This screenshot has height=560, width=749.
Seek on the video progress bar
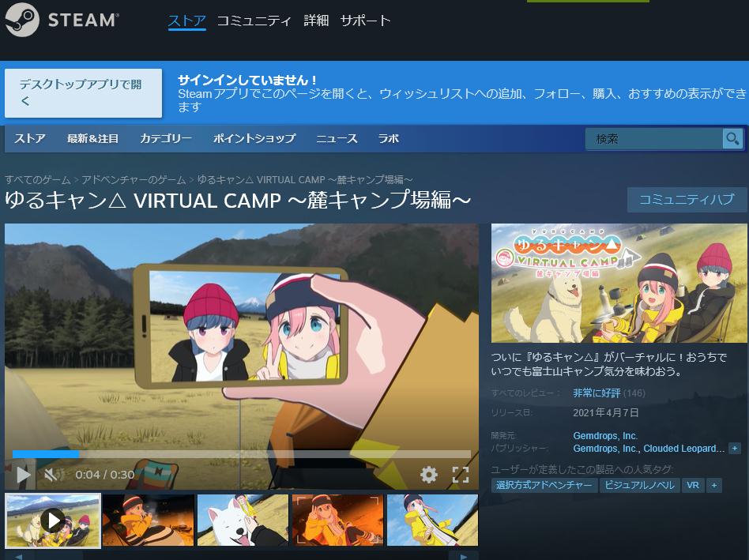pyautogui.click(x=242, y=454)
